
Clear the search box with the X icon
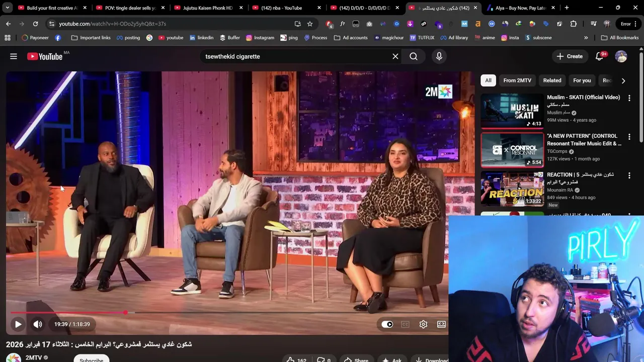(395, 56)
